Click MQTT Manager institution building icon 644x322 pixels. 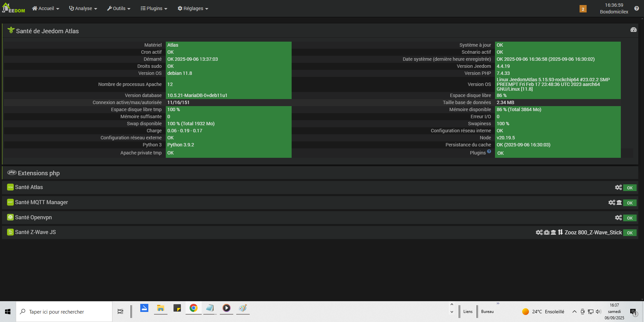tap(619, 203)
